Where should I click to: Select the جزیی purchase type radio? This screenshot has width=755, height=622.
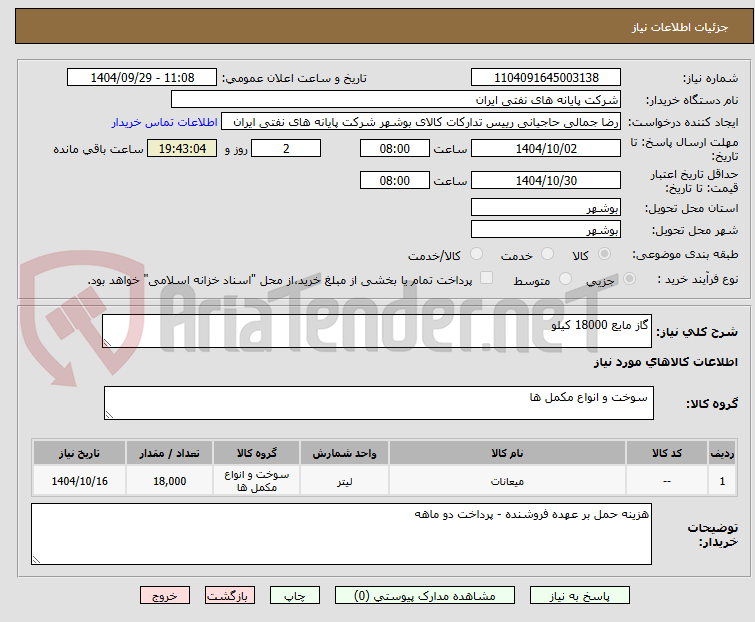tap(629, 279)
